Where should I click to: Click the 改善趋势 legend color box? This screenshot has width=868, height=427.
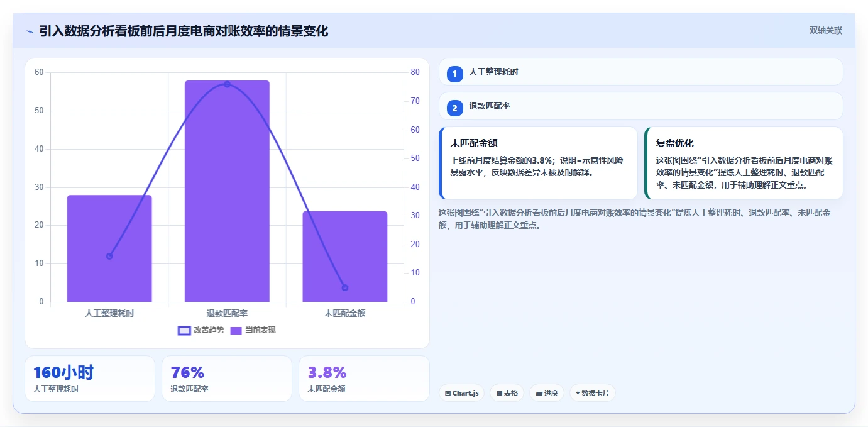184,331
